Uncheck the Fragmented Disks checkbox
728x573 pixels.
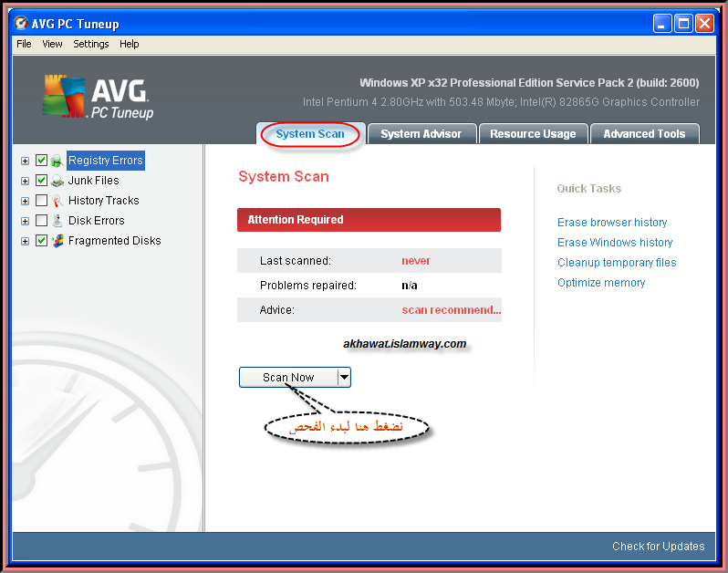tap(41, 240)
